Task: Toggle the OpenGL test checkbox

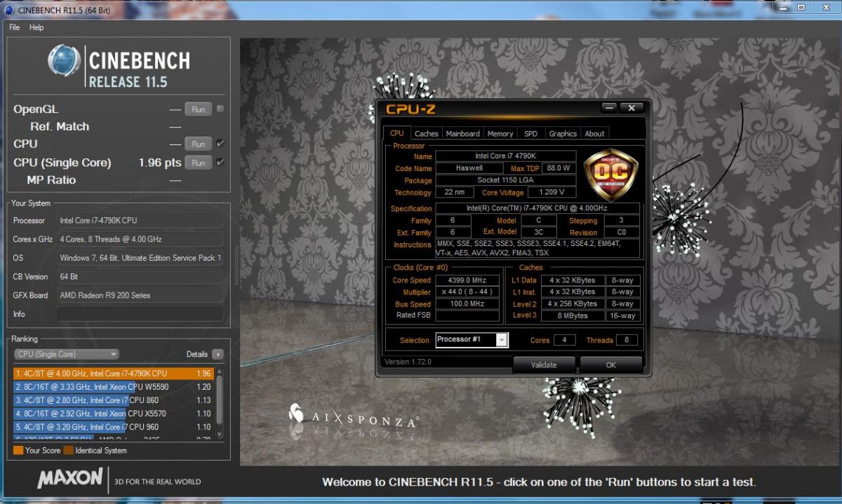Action: [220, 109]
